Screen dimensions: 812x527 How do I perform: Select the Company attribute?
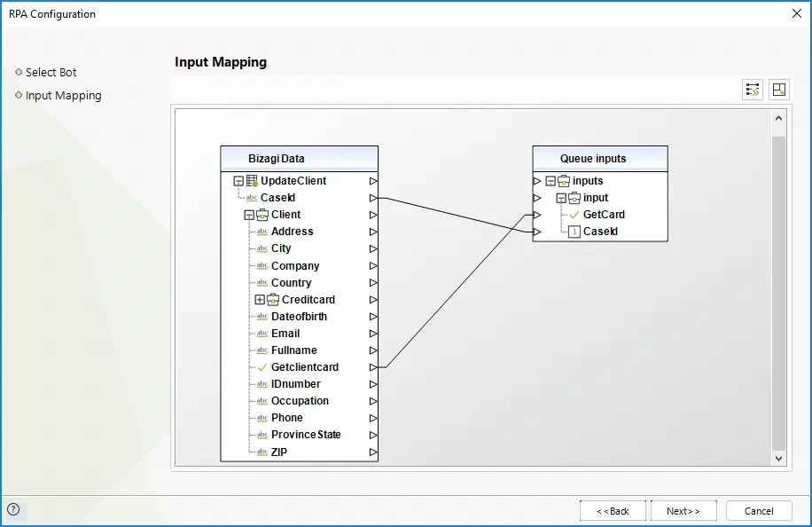pyautogui.click(x=295, y=266)
